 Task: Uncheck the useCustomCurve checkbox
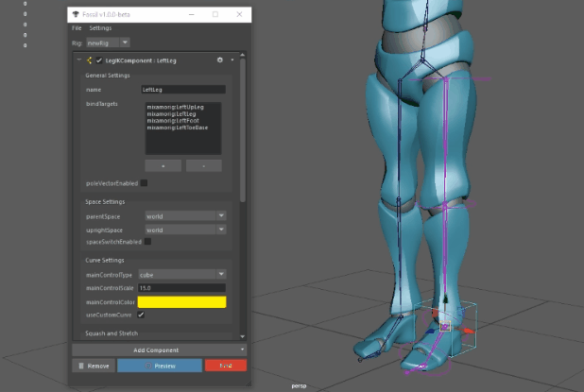pyautogui.click(x=142, y=315)
